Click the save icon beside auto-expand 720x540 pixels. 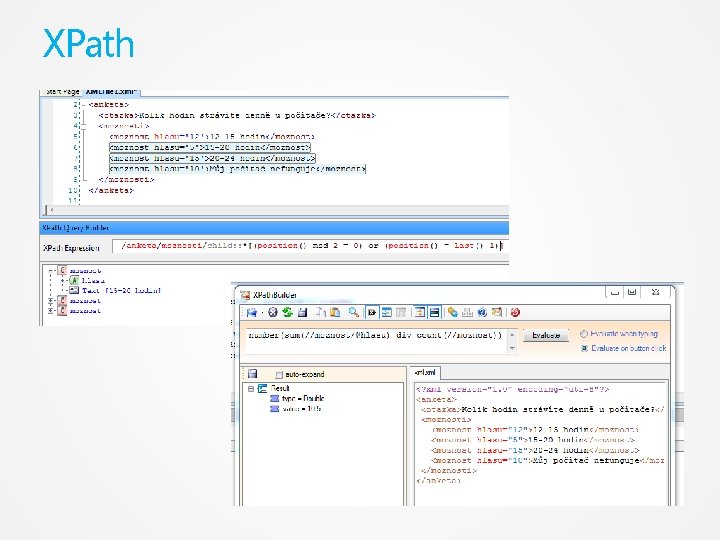point(253,374)
